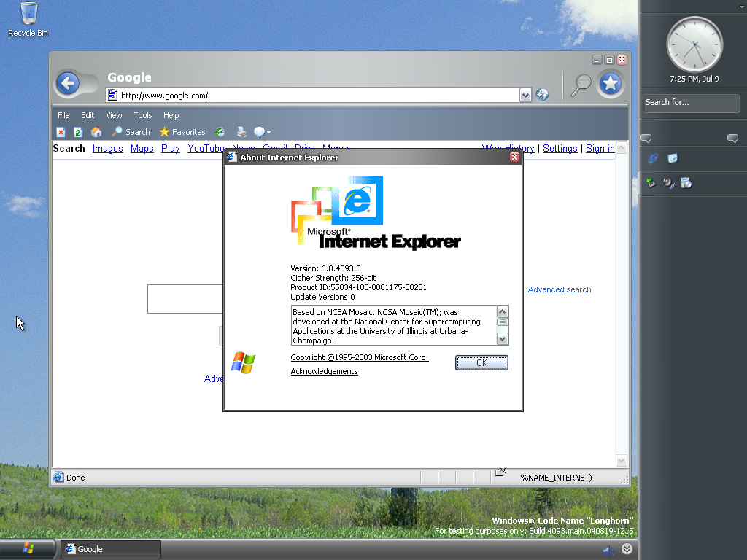Click the security zone icon in status bar
Viewport: 747px width, 560px height.
pyautogui.click(x=500, y=472)
